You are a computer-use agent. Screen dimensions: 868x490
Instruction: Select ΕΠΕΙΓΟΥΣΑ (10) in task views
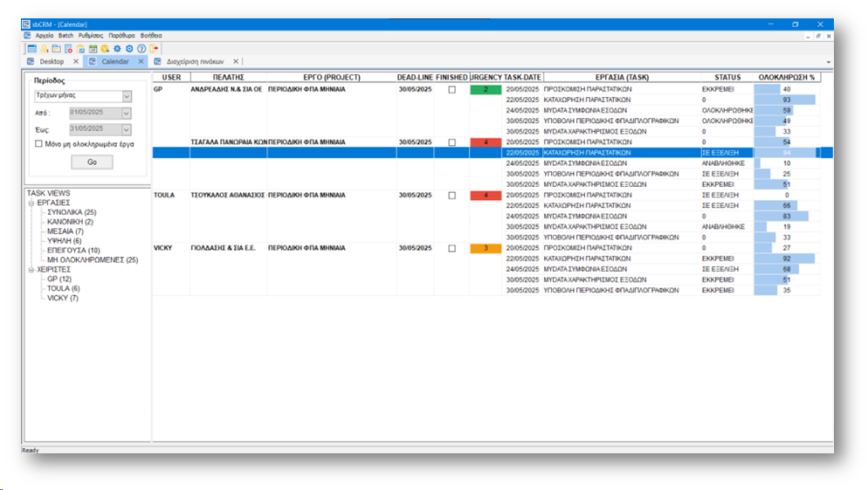(x=73, y=250)
